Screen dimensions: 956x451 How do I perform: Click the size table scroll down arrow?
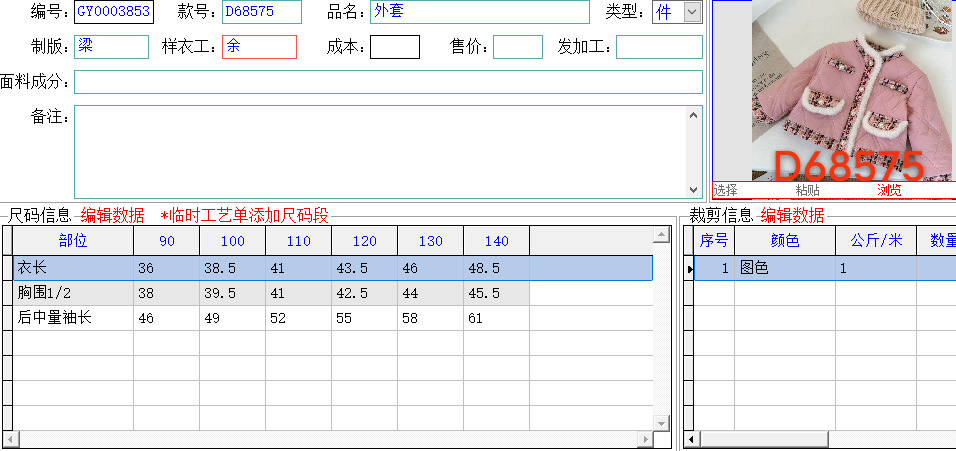click(x=662, y=422)
